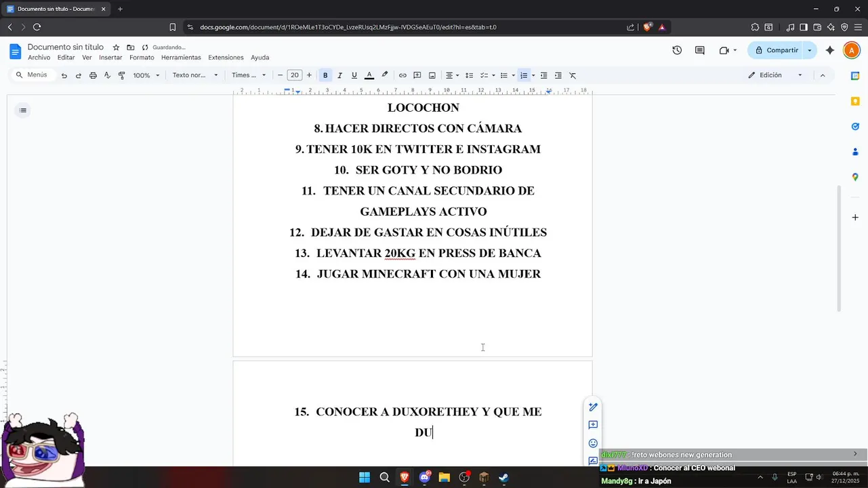The height and width of the screenshot is (488, 868).
Task: Open the Docs home icon
Action: 15,52
